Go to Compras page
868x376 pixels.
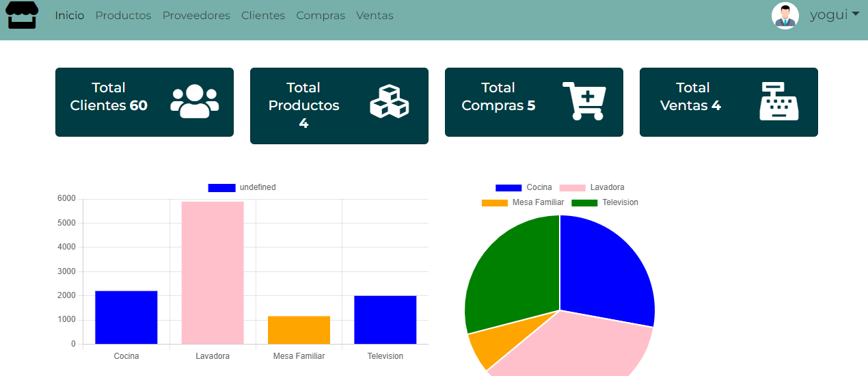[x=321, y=15]
